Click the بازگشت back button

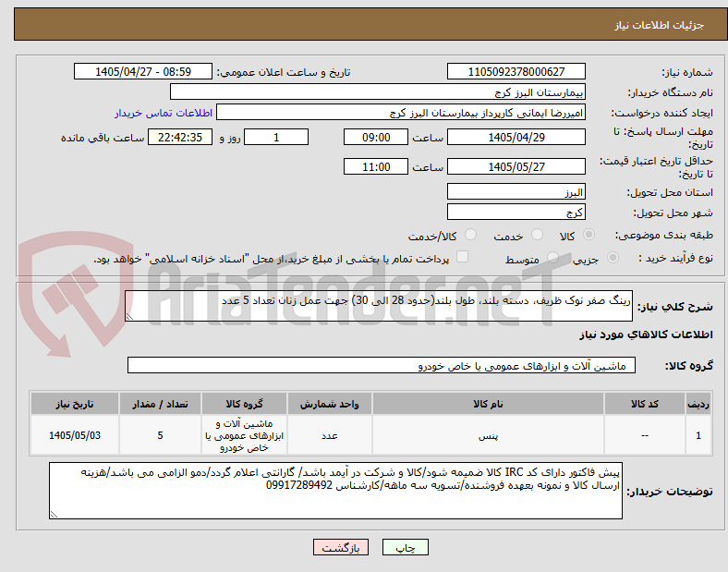coord(341,547)
